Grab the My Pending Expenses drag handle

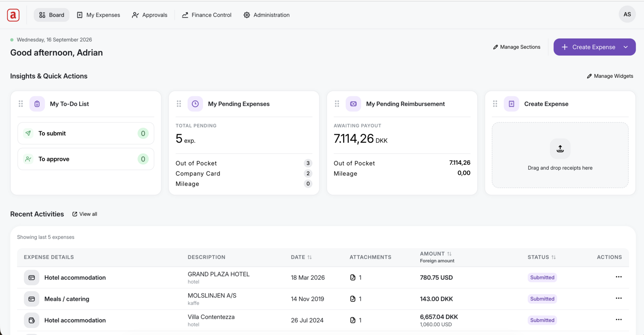[179, 104]
